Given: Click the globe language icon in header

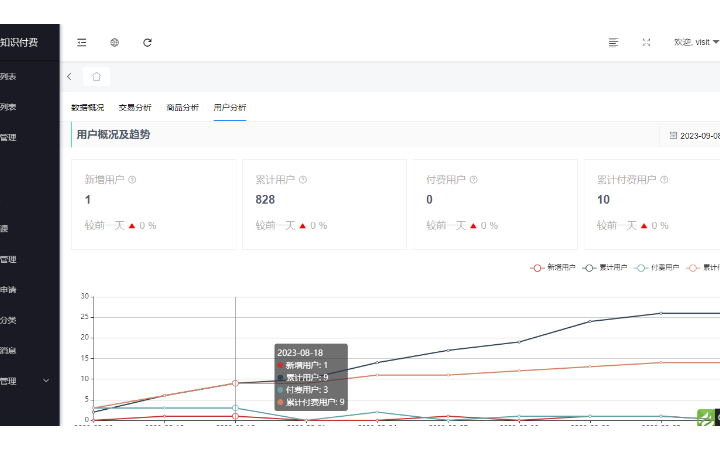Looking at the screenshot, I should point(115,43).
